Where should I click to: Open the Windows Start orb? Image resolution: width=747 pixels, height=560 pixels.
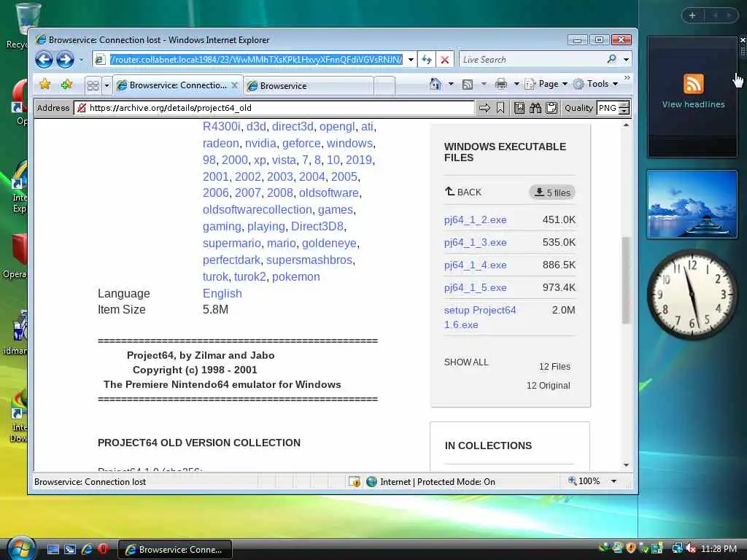(x=20, y=548)
